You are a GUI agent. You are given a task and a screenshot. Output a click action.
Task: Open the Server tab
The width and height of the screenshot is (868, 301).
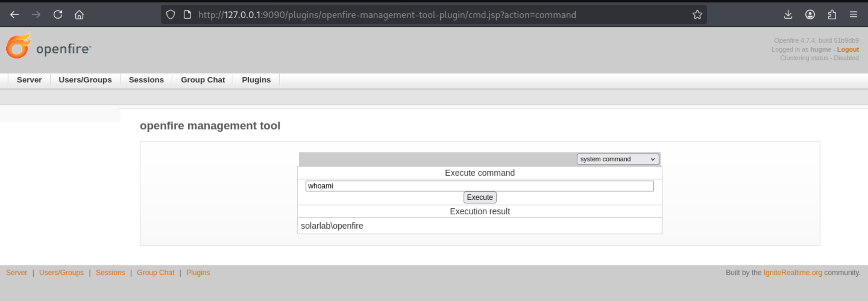[29, 80]
